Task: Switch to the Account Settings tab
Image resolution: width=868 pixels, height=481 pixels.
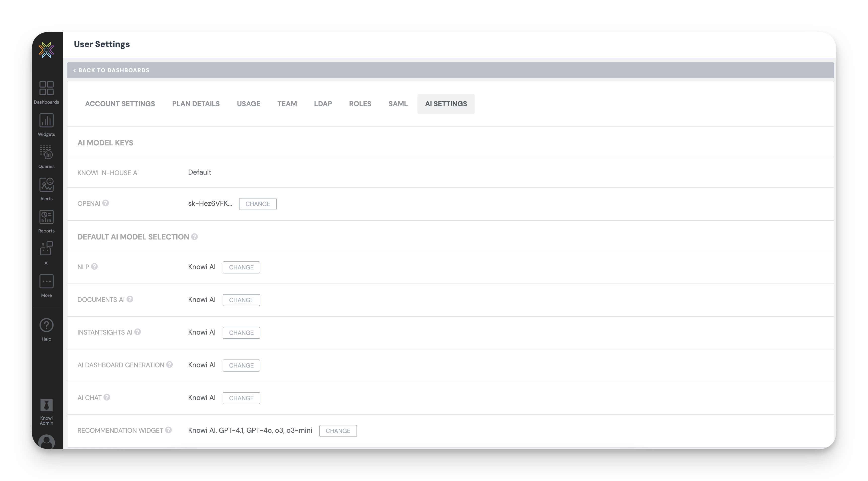Action: 120,104
